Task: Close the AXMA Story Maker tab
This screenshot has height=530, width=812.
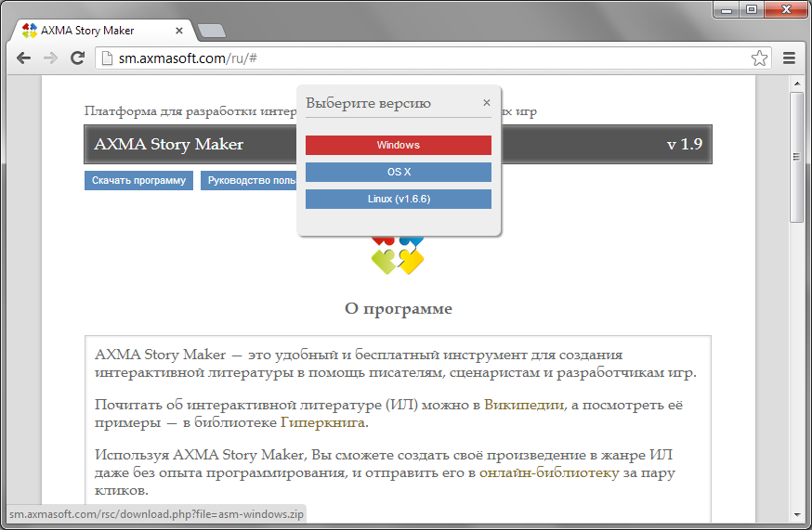Action: [179, 31]
